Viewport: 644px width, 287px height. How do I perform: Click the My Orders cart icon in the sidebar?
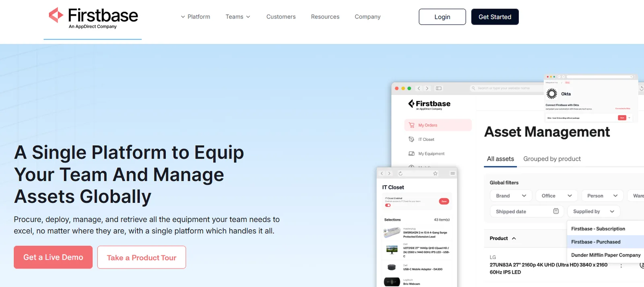411,125
